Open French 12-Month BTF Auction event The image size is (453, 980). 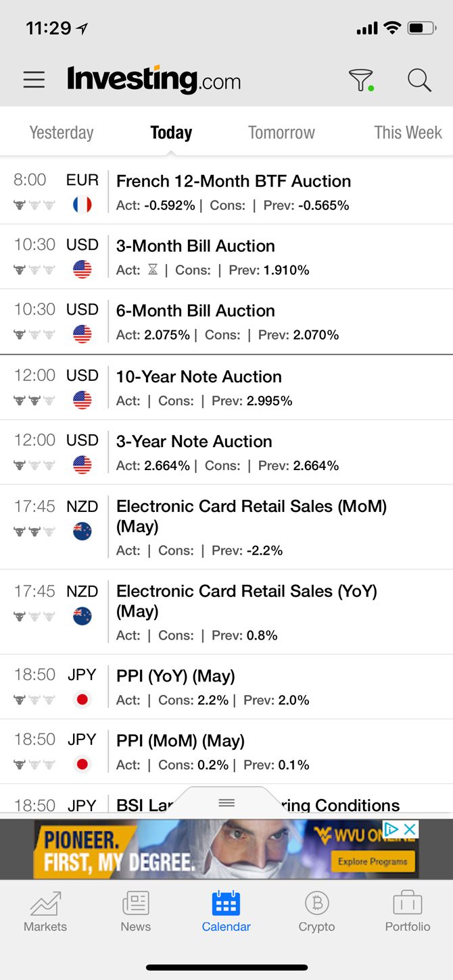pos(233,181)
